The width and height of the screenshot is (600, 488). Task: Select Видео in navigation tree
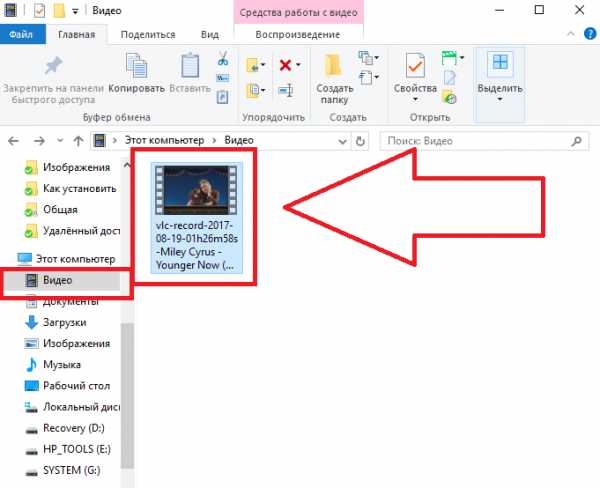(62, 280)
